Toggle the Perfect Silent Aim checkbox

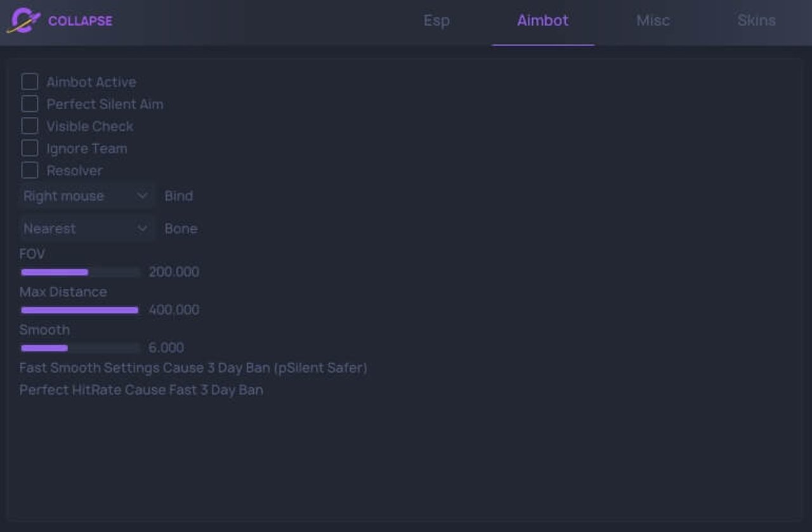coord(30,104)
